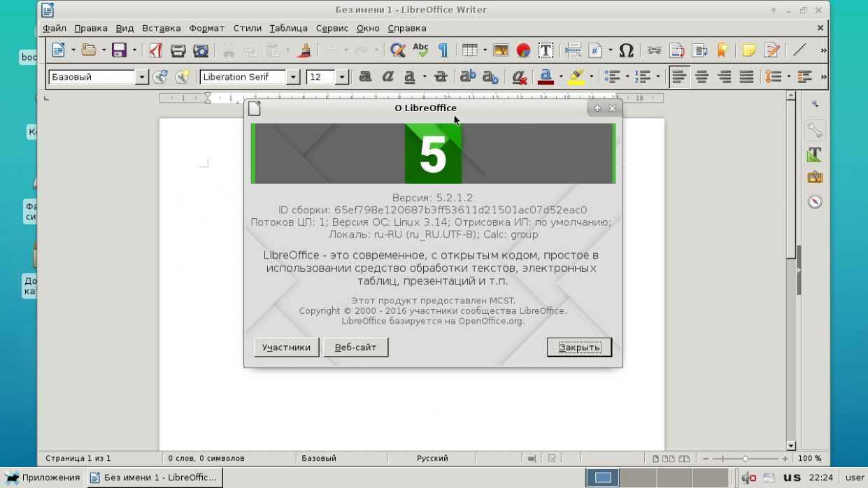Click the Веб-сайт button
The image size is (868, 488).
(356, 347)
